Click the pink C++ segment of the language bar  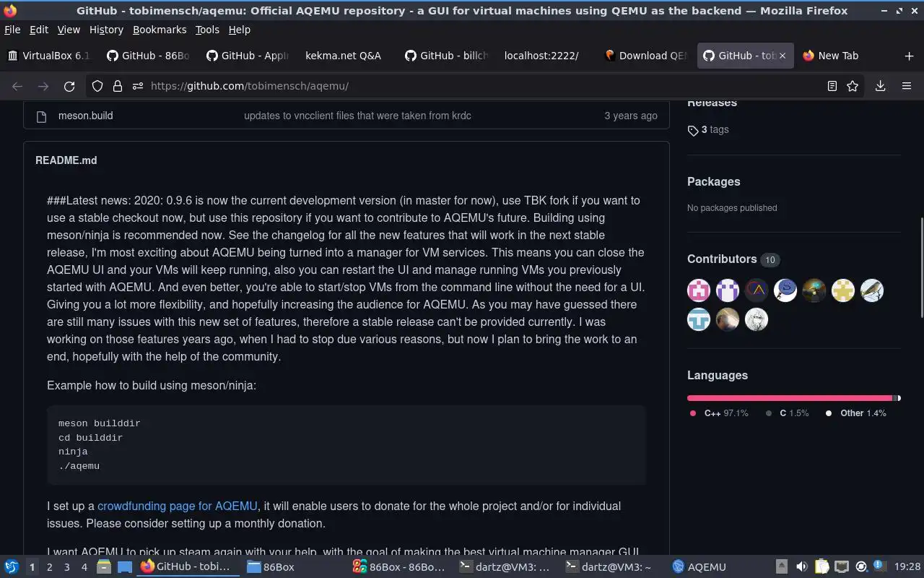[x=790, y=398]
